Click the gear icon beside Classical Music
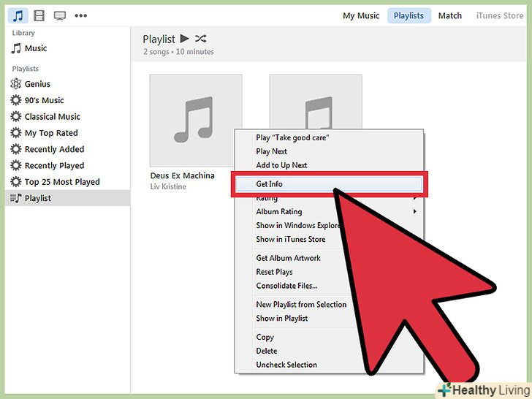Screen dimensions: 532x399 [x=15, y=116]
